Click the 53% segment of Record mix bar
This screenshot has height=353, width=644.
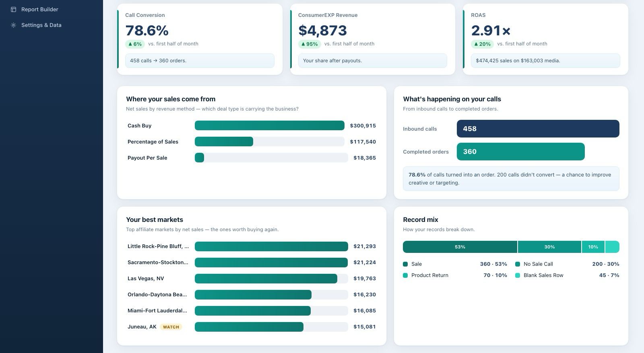pos(460,247)
